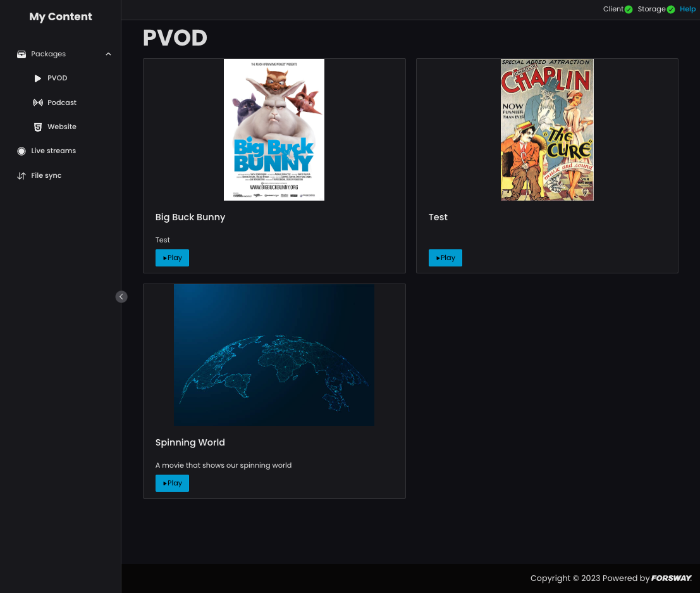Click the Chaplin The Cure poster thumbnail

[548, 130]
